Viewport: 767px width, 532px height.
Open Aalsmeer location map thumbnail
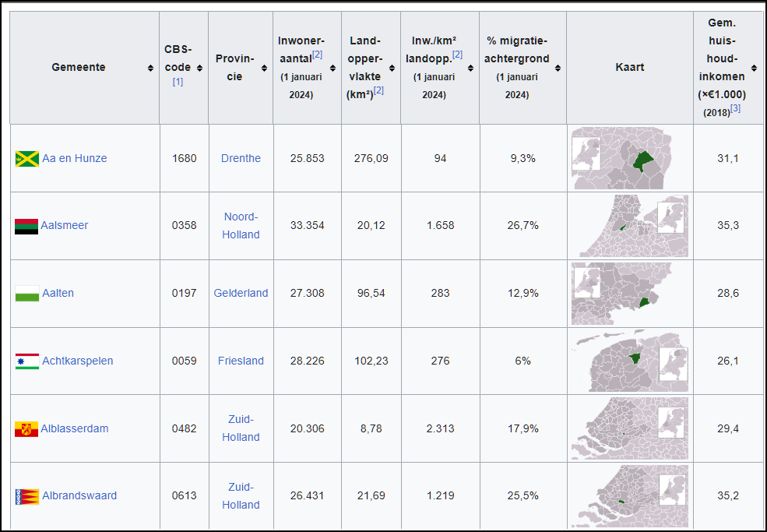(x=629, y=226)
